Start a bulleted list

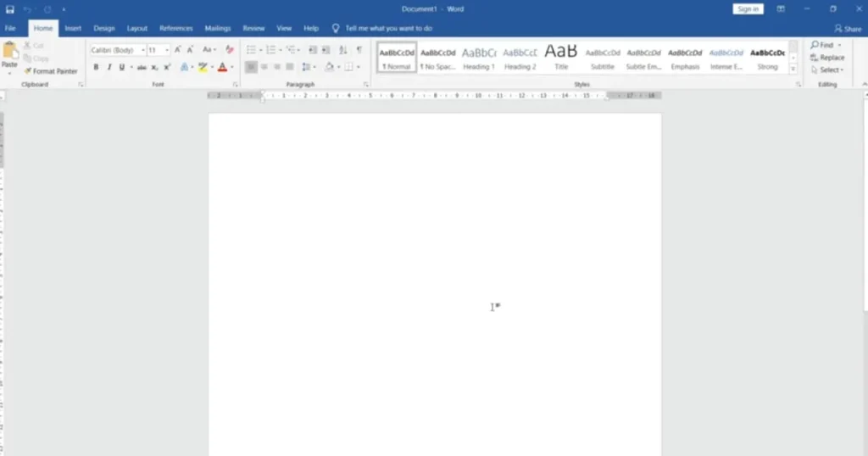click(251, 50)
